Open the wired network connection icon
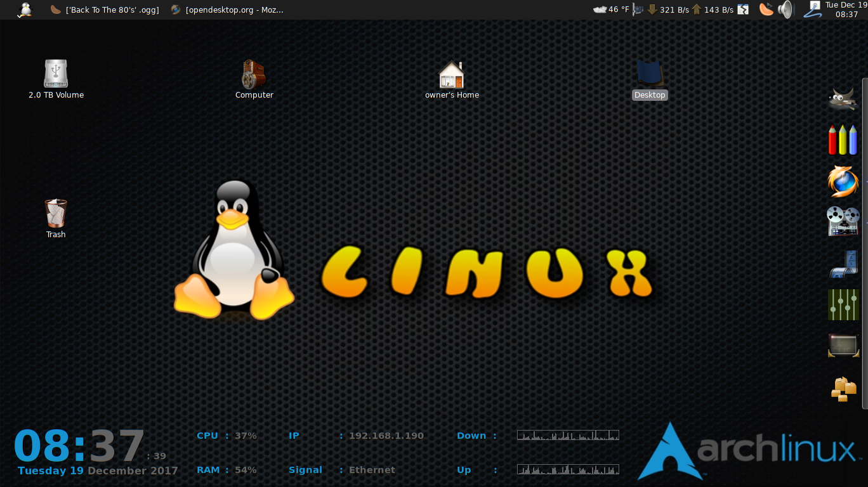The width and height of the screenshot is (868, 487). point(813,10)
